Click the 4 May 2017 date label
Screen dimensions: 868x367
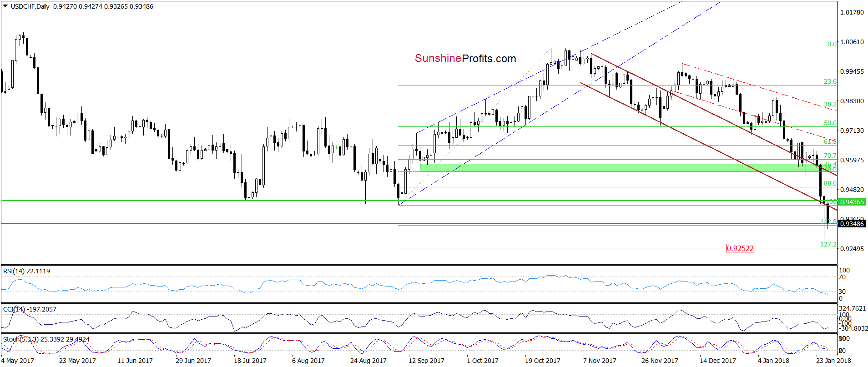[x=18, y=361]
